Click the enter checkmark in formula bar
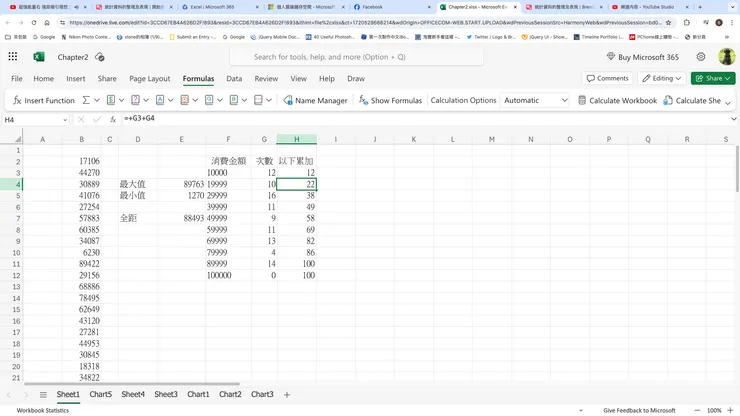The width and height of the screenshot is (740, 416). (97, 119)
